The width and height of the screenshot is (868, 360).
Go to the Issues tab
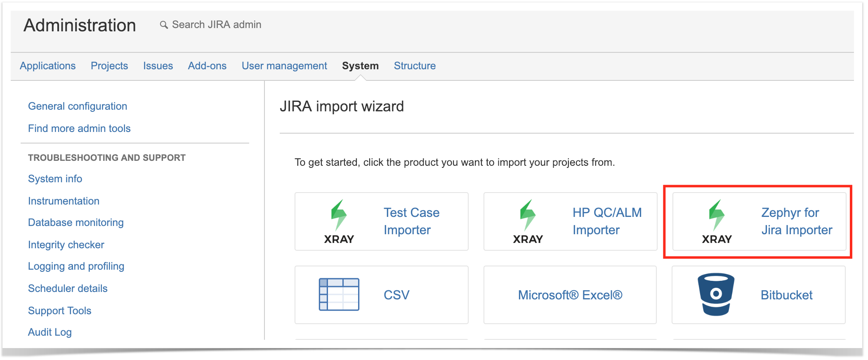click(158, 66)
